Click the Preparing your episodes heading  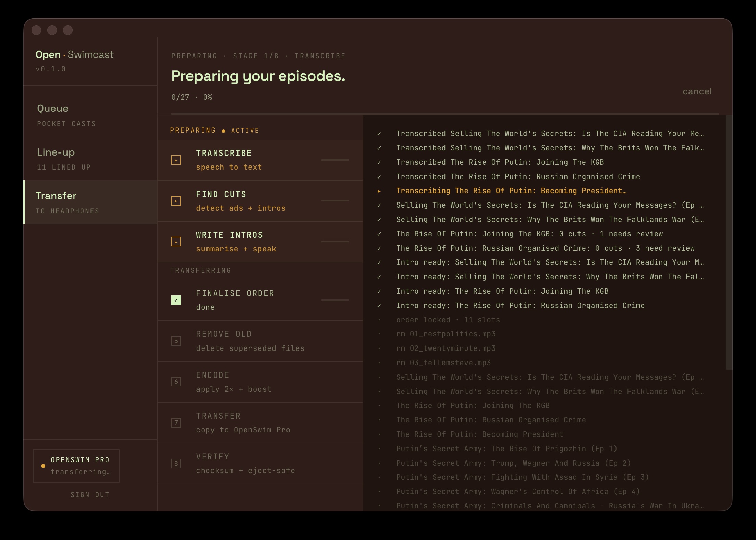pos(258,76)
